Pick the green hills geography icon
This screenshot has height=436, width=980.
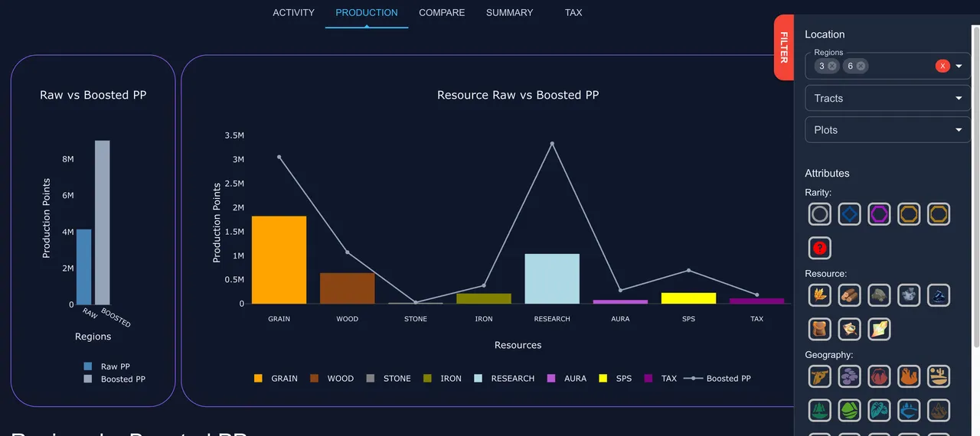[x=850, y=410]
